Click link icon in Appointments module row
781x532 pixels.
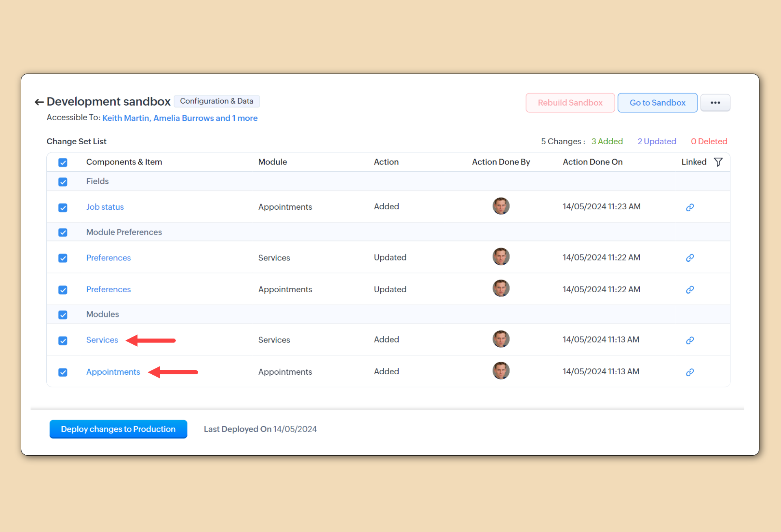[690, 372]
